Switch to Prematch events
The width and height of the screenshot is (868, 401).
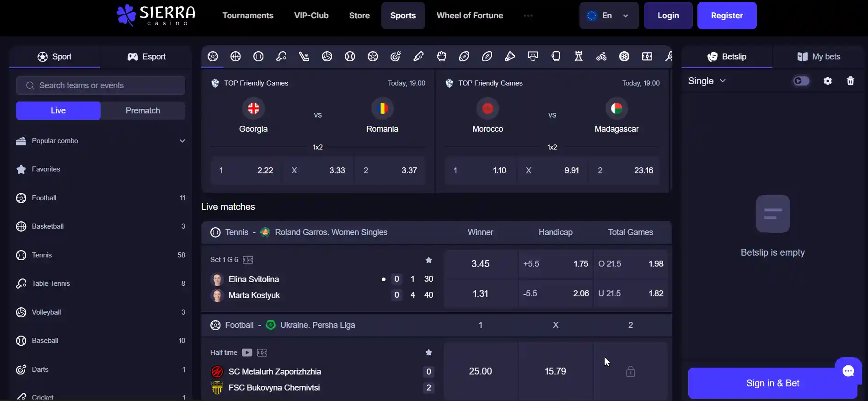pos(143,111)
